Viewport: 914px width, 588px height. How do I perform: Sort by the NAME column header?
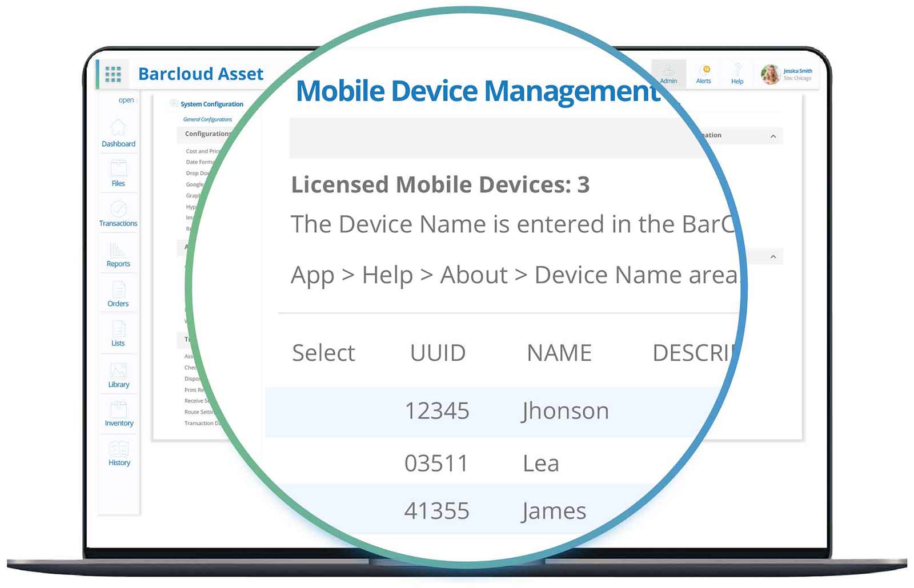[x=559, y=353]
